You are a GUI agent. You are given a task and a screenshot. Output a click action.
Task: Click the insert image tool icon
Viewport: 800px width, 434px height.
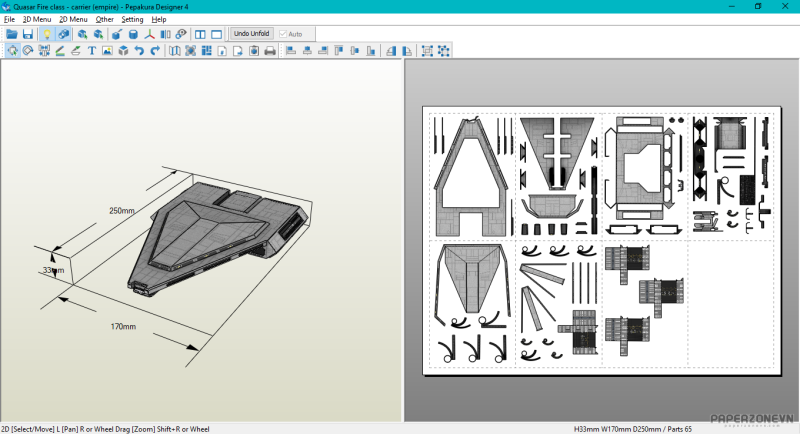[x=107, y=51]
